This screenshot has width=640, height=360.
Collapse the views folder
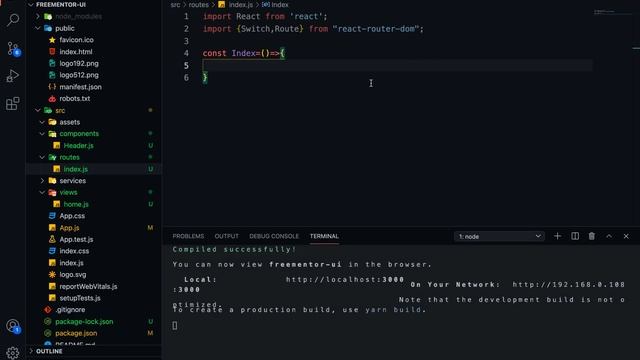click(42, 192)
